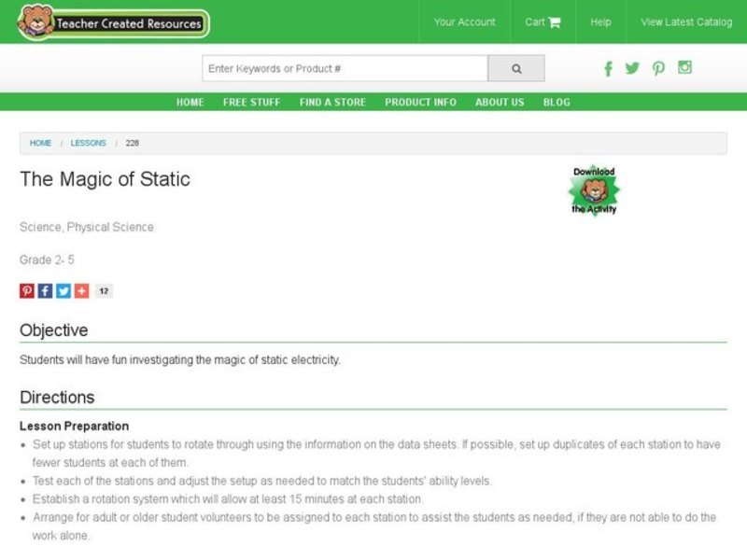Share the lesson on Facebook
Screen dimensions: 747x560
(x=45, y=290)
